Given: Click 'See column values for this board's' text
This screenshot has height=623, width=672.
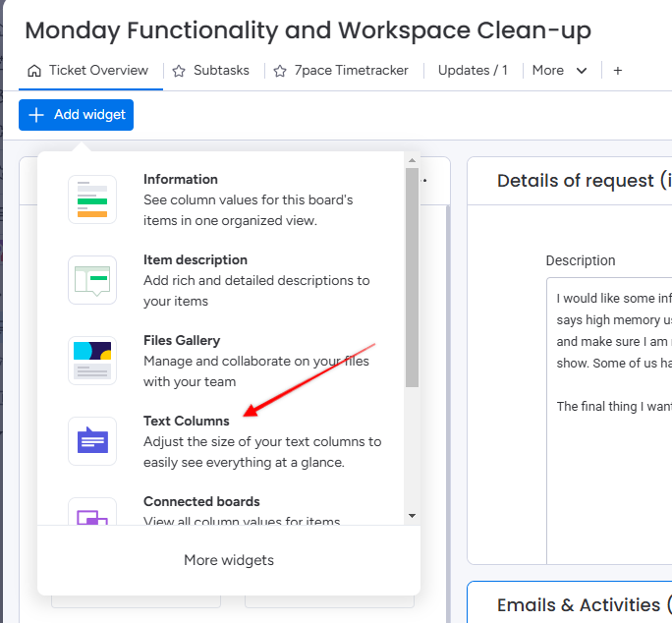Looking at the screenshot, I should tap(249, 199).
